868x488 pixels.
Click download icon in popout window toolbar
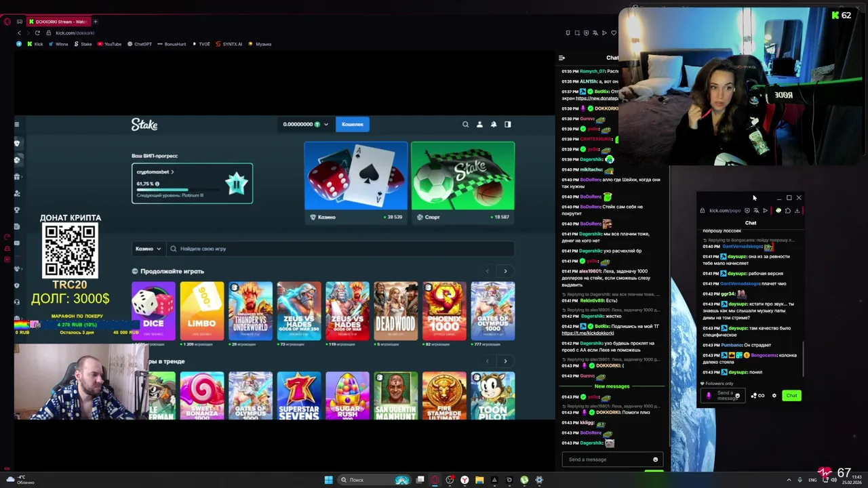click(x=797, y=211)
